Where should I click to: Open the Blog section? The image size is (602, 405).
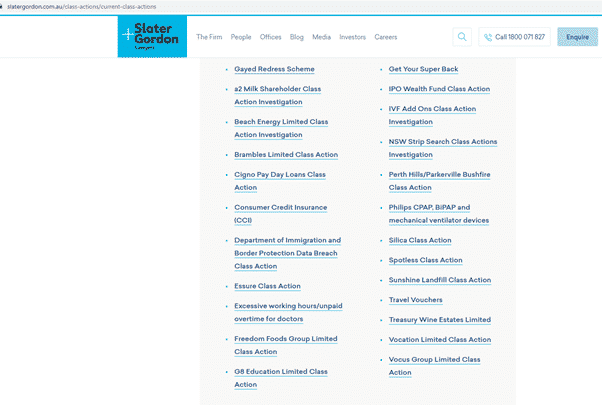click(296, 37)
